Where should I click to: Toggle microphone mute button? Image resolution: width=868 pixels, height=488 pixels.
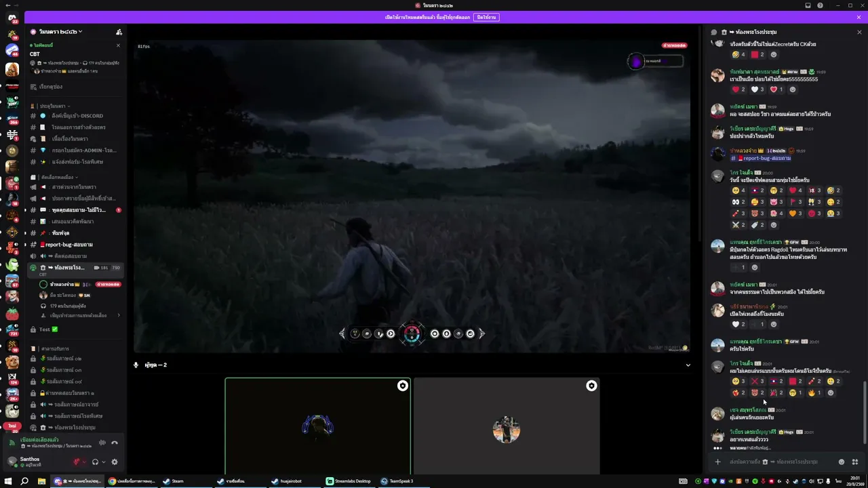pyautogui.click(x=77, y=462)
